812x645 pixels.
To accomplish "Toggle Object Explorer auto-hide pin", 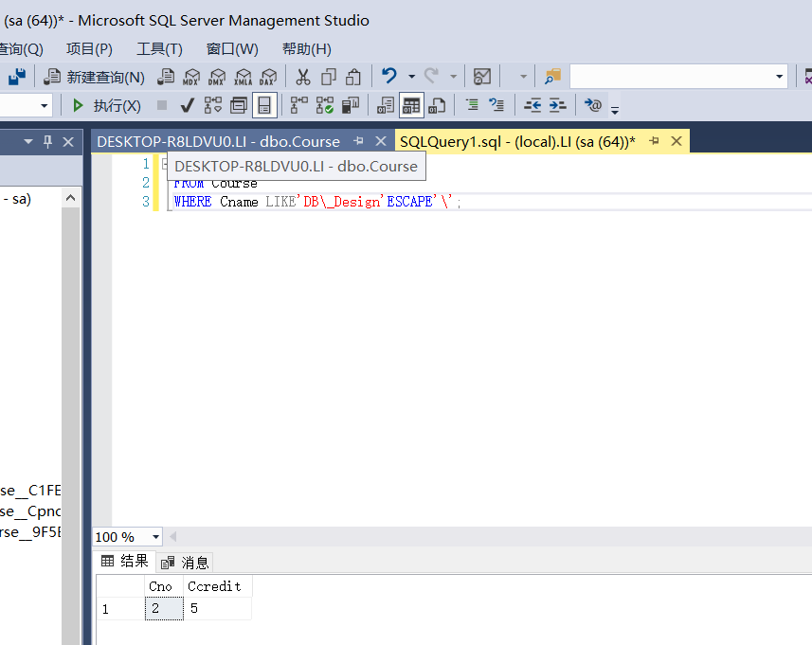I will (47, 141).
